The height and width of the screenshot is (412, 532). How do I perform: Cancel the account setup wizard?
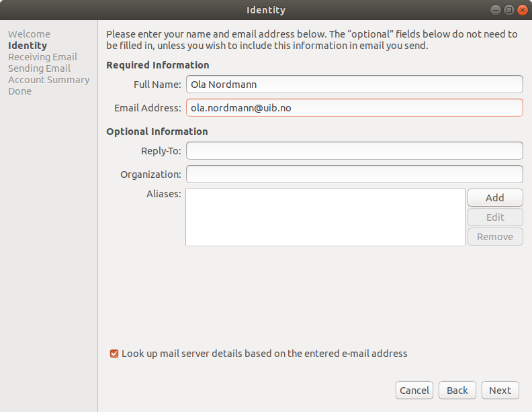coord(414,391)
